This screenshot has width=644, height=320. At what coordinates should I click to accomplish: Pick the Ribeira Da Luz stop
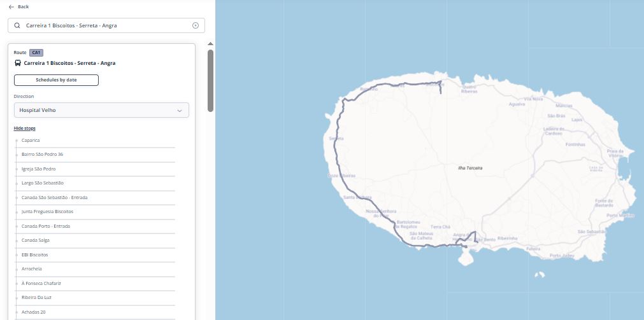tap(38, 298)
